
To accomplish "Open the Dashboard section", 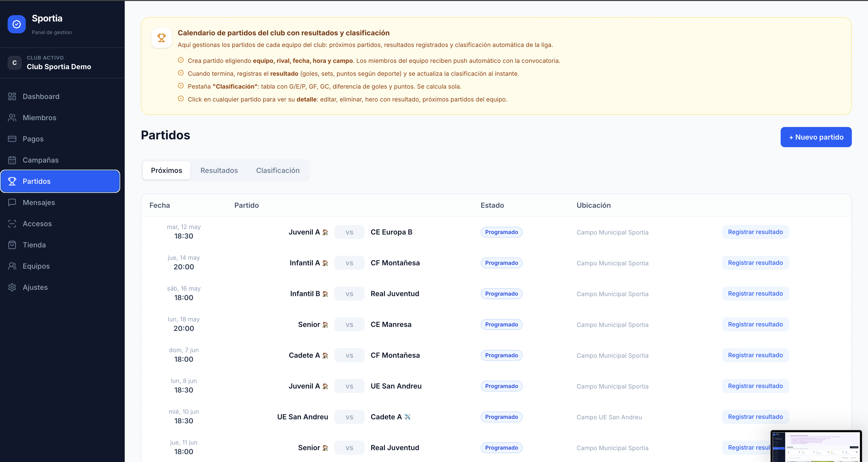I will [60, 96].
